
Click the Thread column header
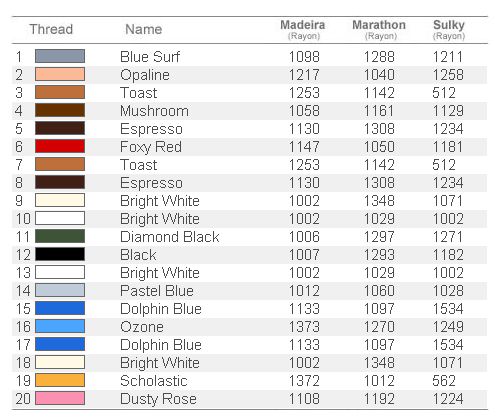pos(51,29)
